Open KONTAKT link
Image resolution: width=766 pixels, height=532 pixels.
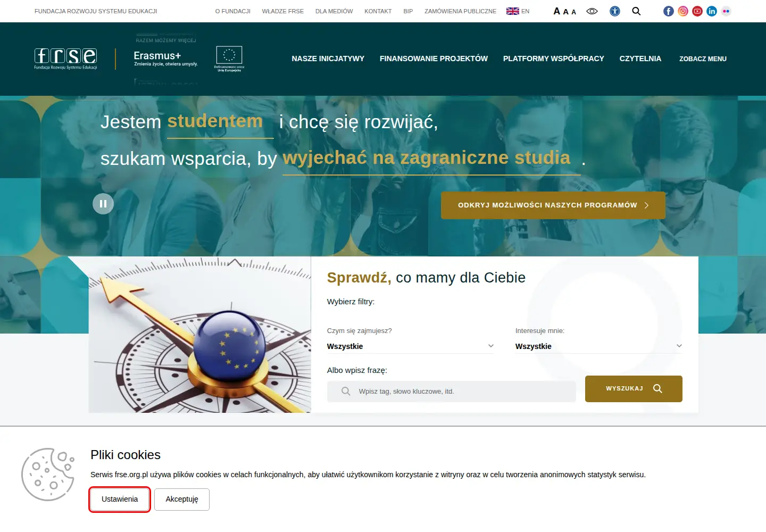pyautogui.click(x=378, y=11)
